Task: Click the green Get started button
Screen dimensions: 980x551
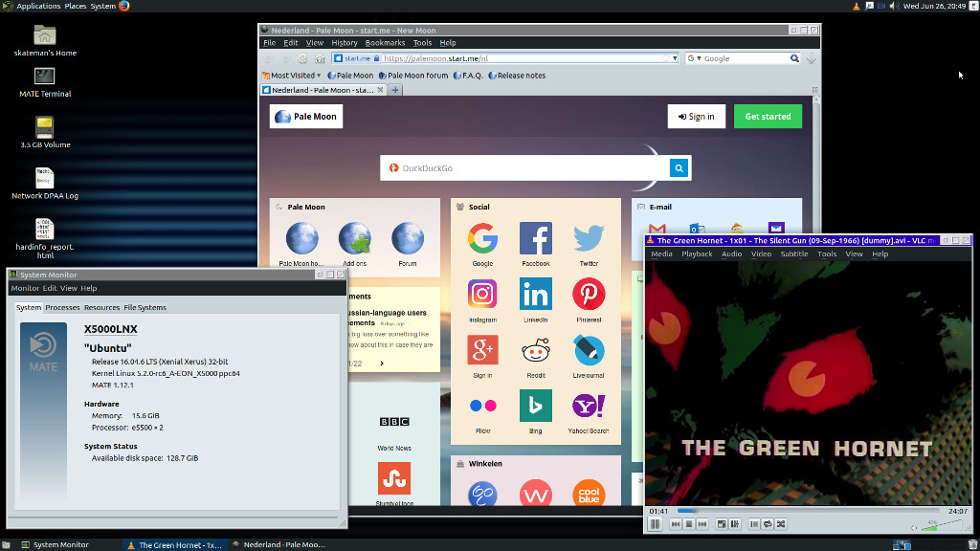Action: 768,116
